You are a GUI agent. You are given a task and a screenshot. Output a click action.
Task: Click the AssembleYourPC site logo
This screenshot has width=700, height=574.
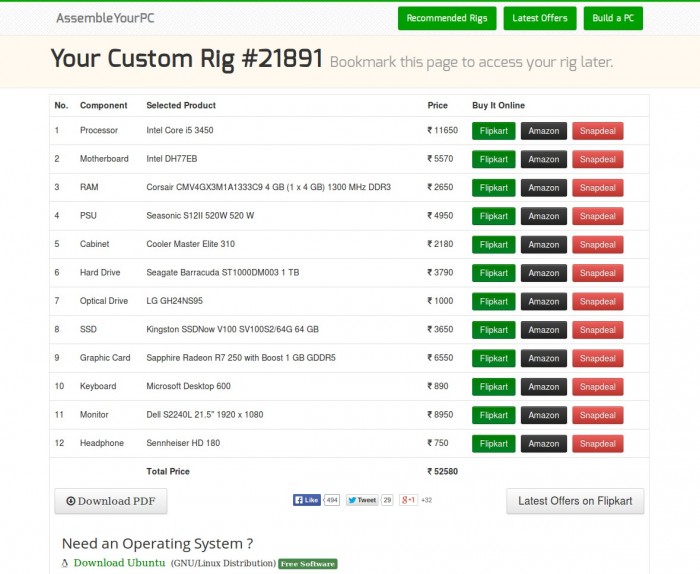tap(105, 18)
